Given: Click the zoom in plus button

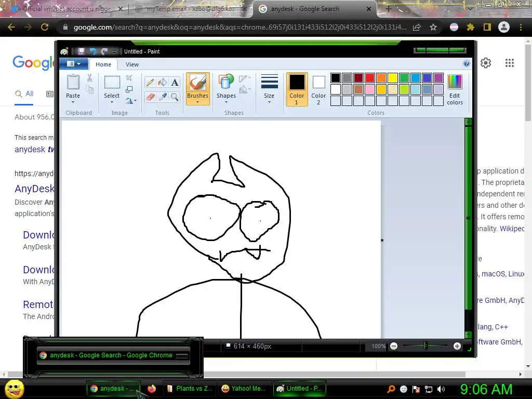Looking at the screenshot, I should coord(457,346).
